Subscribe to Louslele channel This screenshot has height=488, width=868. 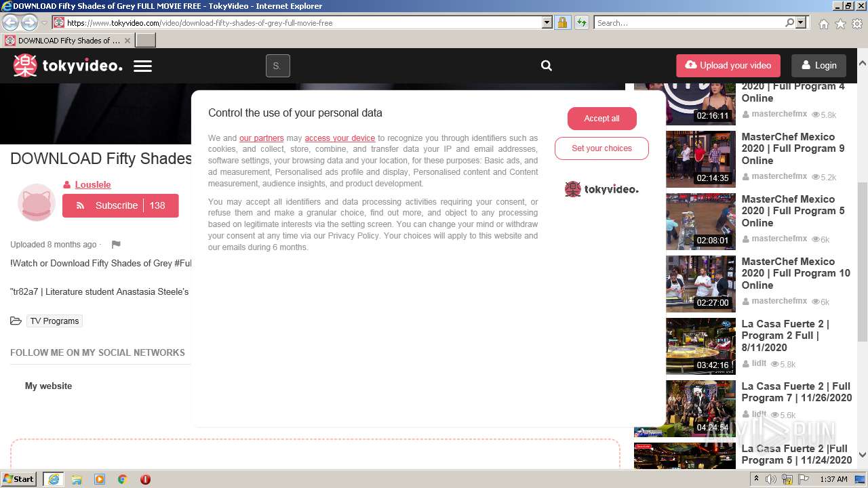pyautogui.click(x=121, y=205)
